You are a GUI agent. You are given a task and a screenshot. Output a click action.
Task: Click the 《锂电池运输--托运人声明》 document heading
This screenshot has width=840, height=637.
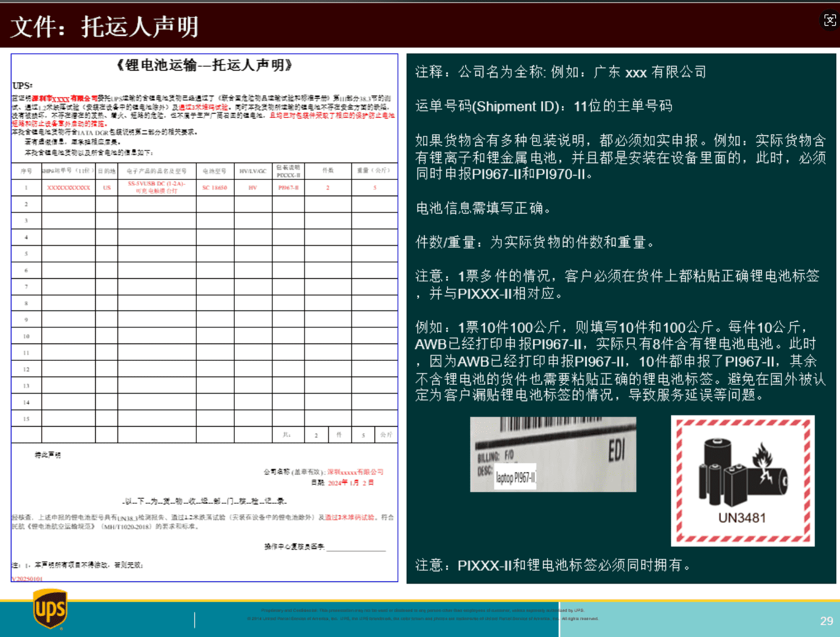coord(204,65)
